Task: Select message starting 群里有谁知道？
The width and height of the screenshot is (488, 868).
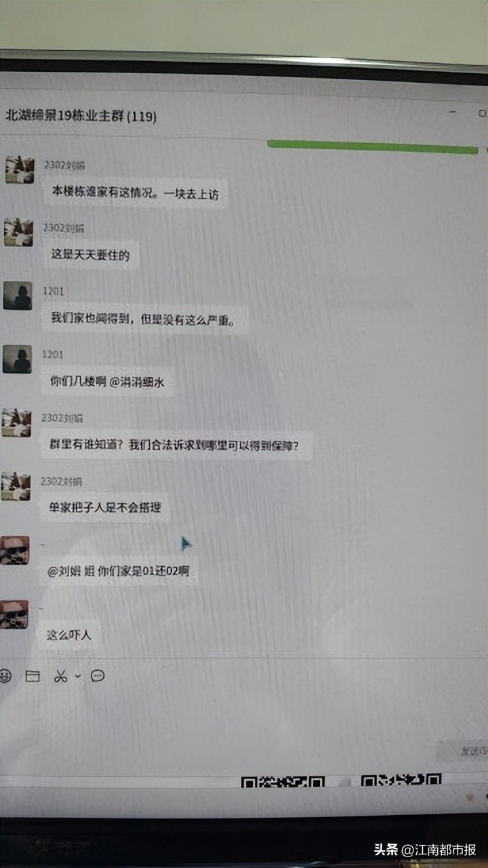Action: coord(175,446)
